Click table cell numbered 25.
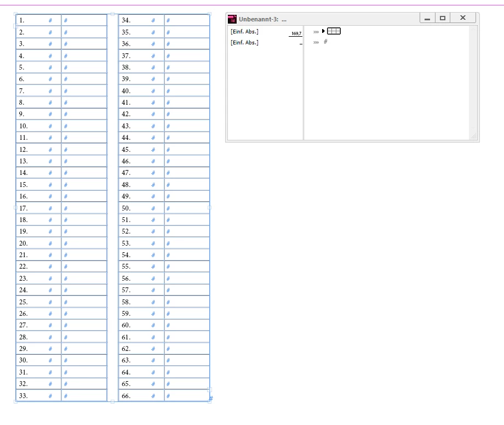This screenshot has width=504, height=425. 38,302
